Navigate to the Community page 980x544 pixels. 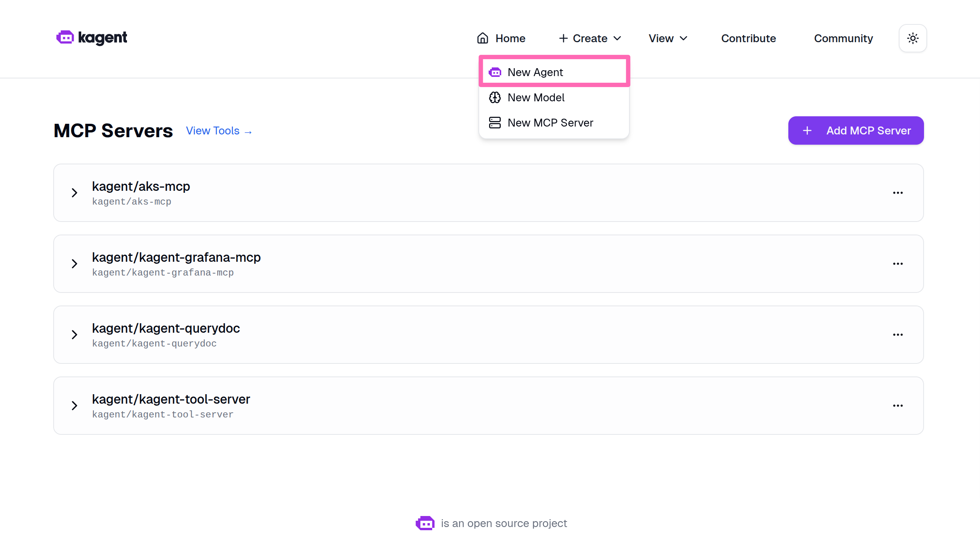click(843, 38)
